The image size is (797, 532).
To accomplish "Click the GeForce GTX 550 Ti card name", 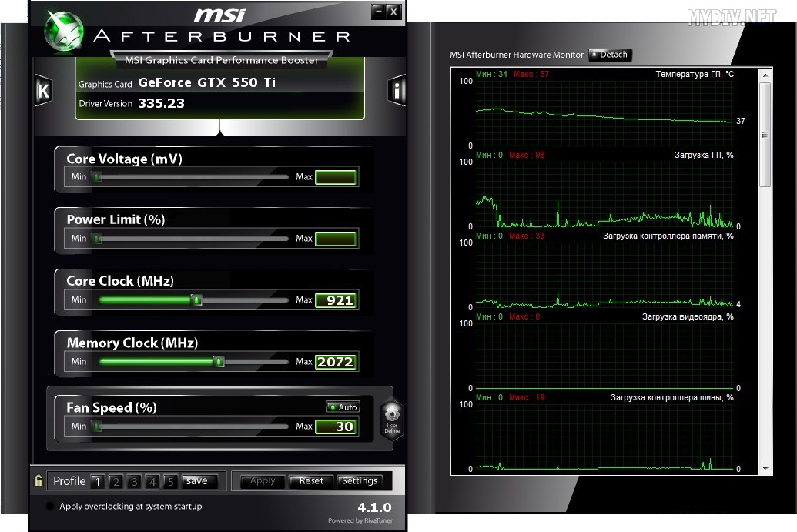I will (x=207, y=82).
